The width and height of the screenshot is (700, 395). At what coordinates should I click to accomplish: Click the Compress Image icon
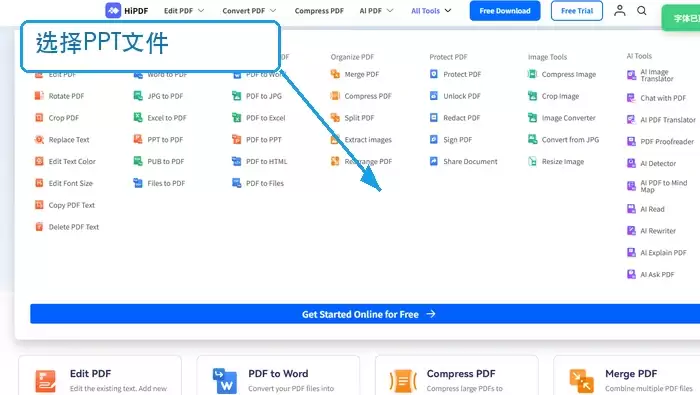tap(532, 74)
